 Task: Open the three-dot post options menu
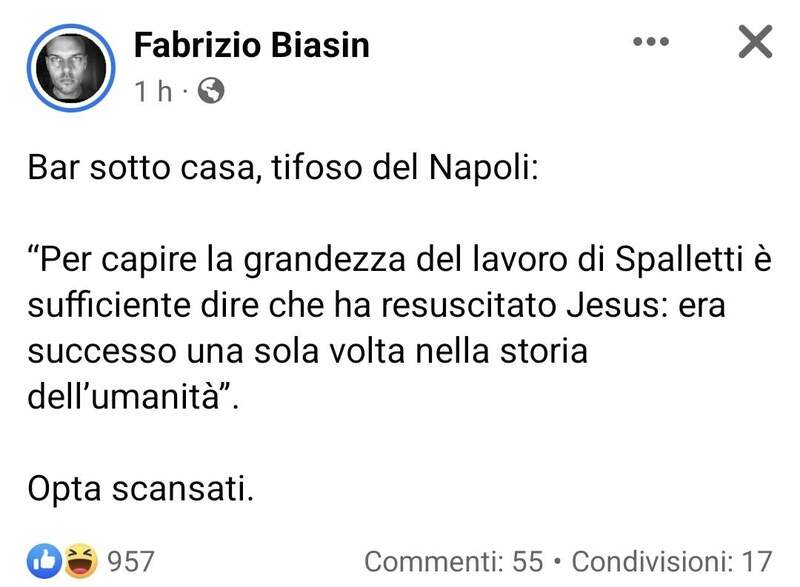[x=651, y=41]
